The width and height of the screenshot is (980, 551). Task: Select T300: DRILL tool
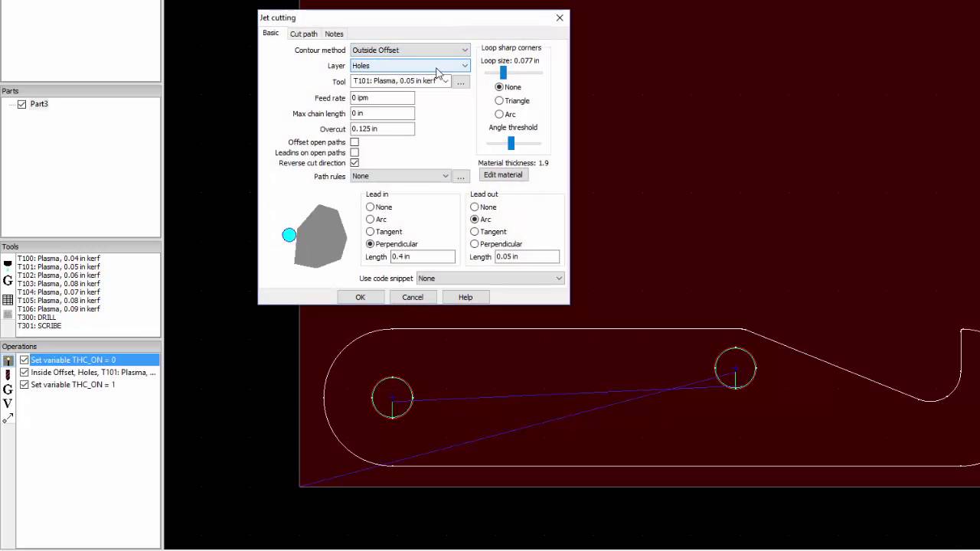point(37,318)
